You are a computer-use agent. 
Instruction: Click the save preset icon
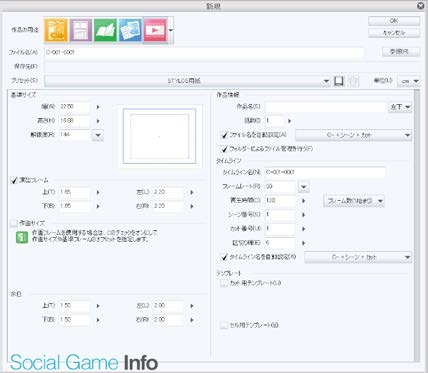coord(339,81)
